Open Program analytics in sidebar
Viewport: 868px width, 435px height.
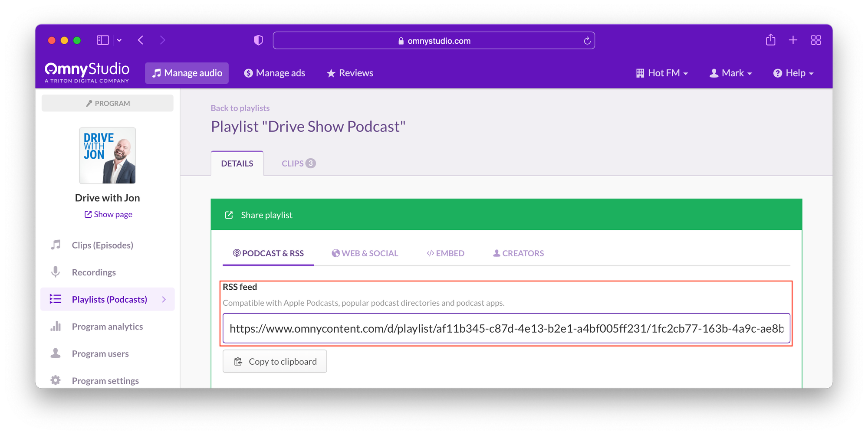pos(107,327)
